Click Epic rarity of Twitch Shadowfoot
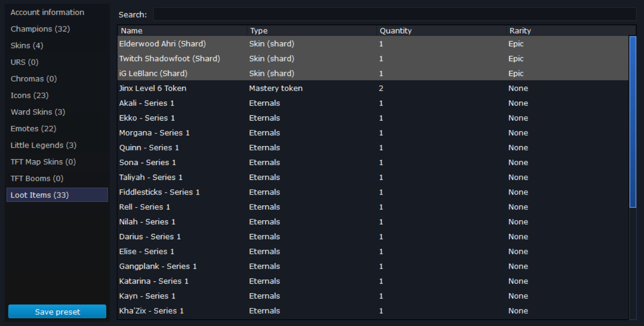Image resolution: width=644 pixels, height=326 pixels. click(x=516, y=59)
